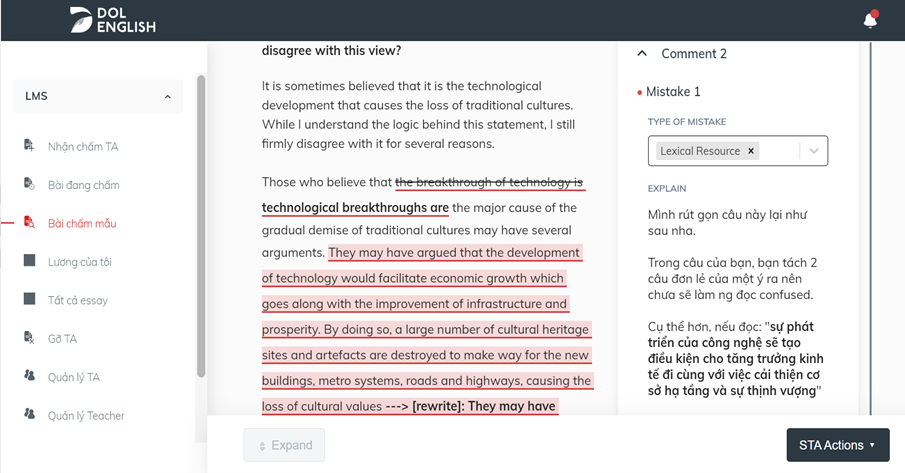This screenshot has width=905, height=473.
Task: Click the Gỡ TA sidebar icon
Action: pyautogui.click(x=29, y=339)
